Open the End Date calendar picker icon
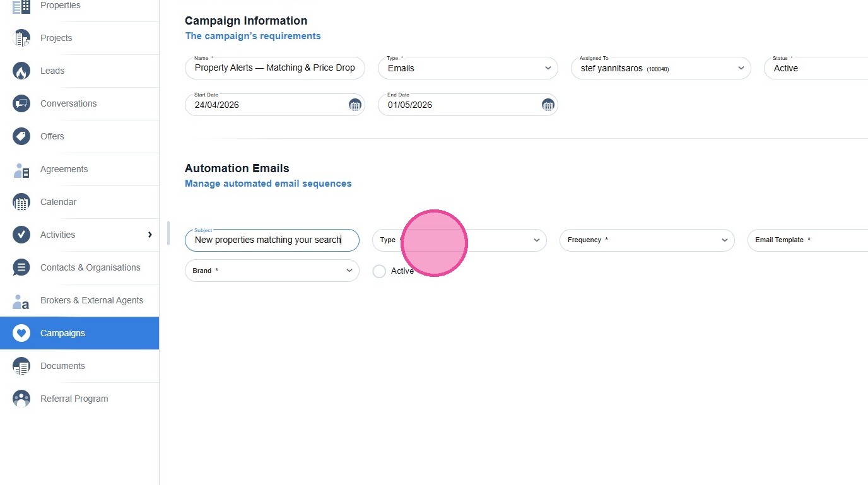This screenshot has height=485, width=868. [548, 105]
